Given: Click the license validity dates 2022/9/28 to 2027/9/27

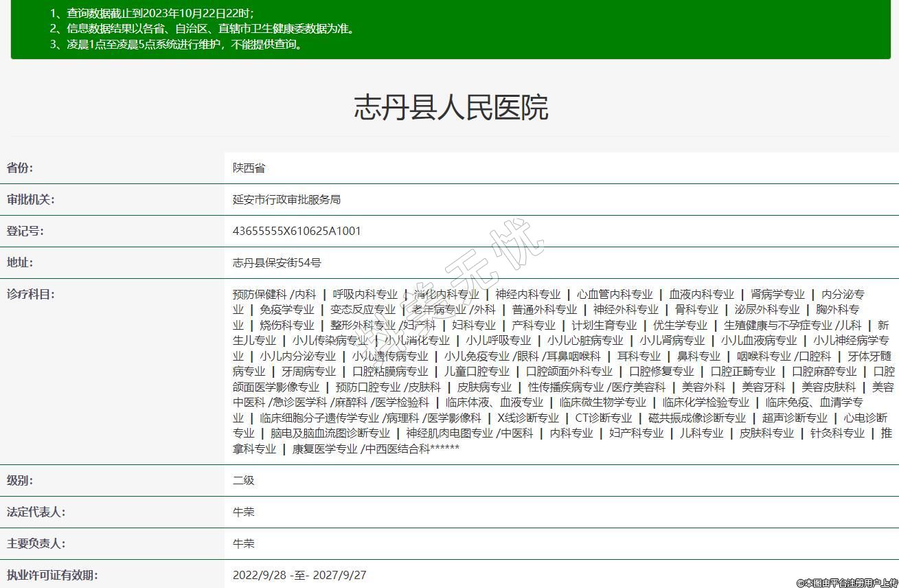Looking at the screenshot, I should [299, 575].
